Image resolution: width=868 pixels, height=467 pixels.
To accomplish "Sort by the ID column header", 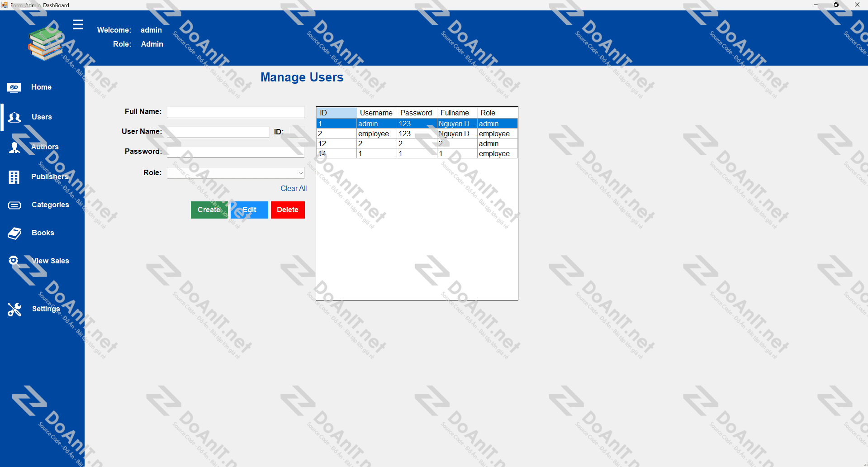I will tap(337, 113).
